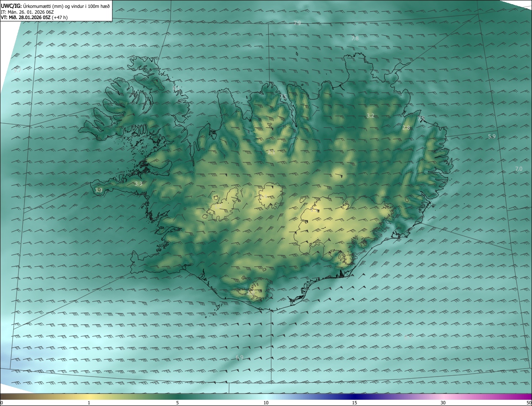Image resolution: width=532 pixels, height=406 pixels.
Task: Click the 5.9 value label on map
Action: 492,137
